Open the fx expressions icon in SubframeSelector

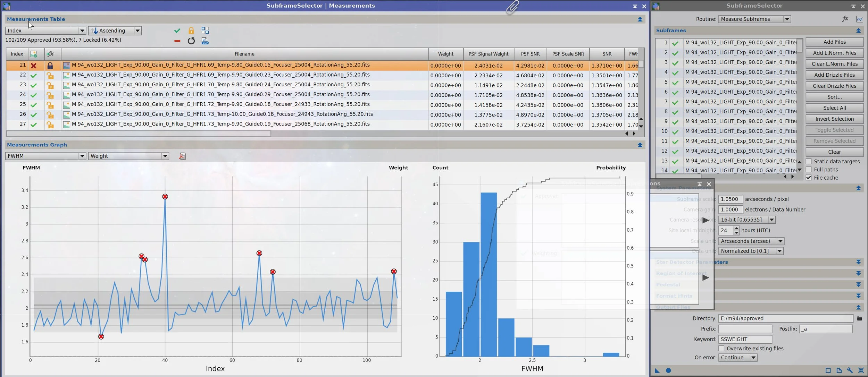click(845, 19)
